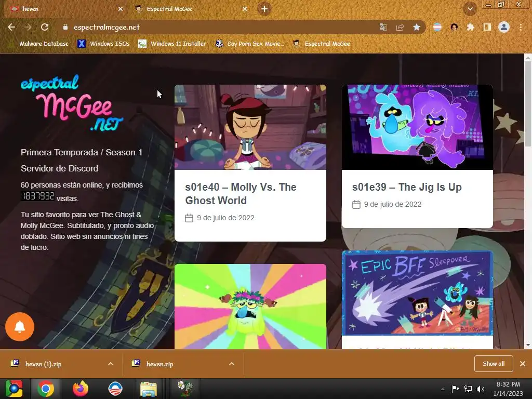Open the Obama logo taskbar app
The height and width of the screenshot is (399, 532).
[x=115, y=389]
